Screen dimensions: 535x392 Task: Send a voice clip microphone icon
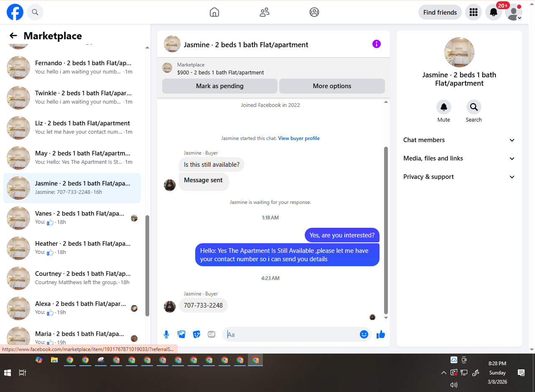166,334
